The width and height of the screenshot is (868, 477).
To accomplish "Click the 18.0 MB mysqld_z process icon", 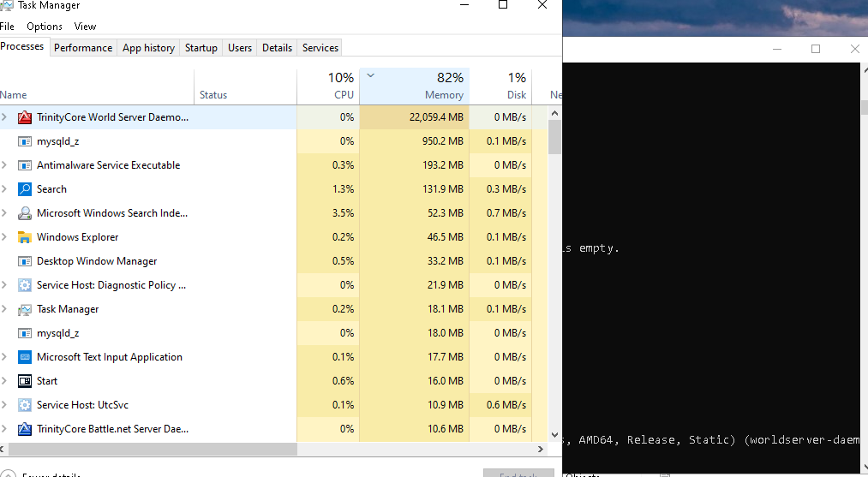I will (x=24, y=333).
